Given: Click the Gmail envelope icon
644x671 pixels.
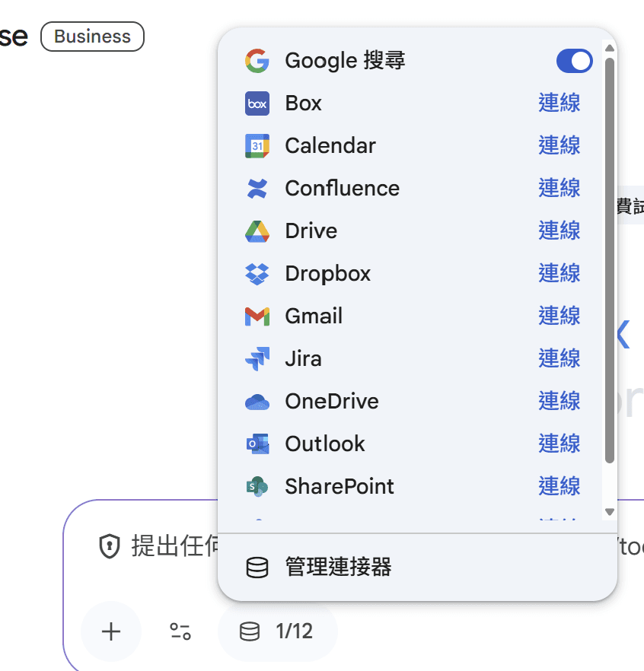Looking at the screenshot, I should 257,316.
